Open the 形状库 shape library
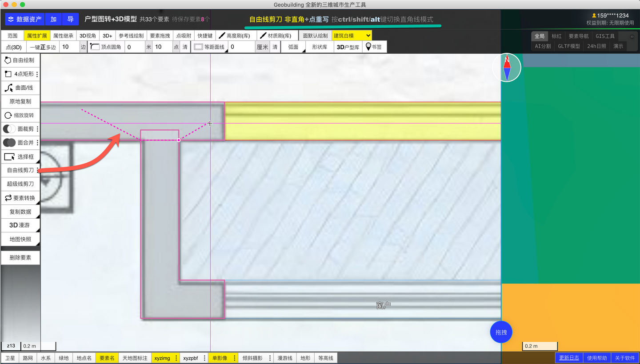Screen dimensions: 640x364 click(x=320, y=47)
